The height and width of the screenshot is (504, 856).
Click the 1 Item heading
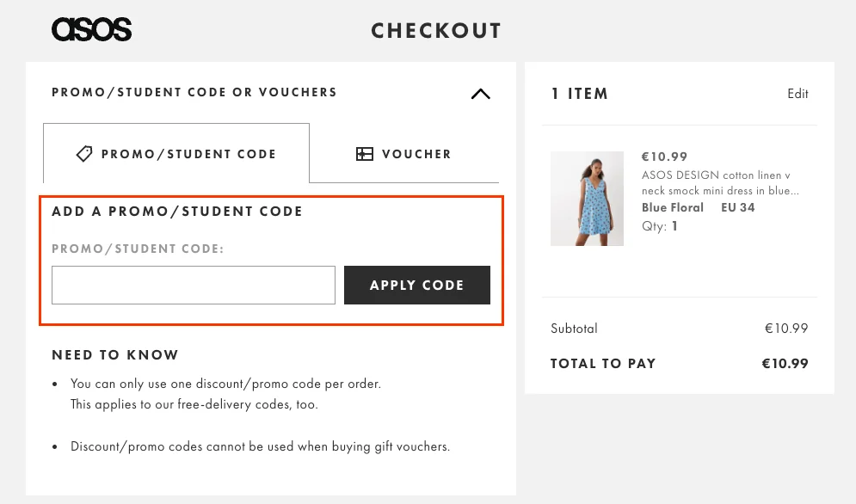point(579,94)
